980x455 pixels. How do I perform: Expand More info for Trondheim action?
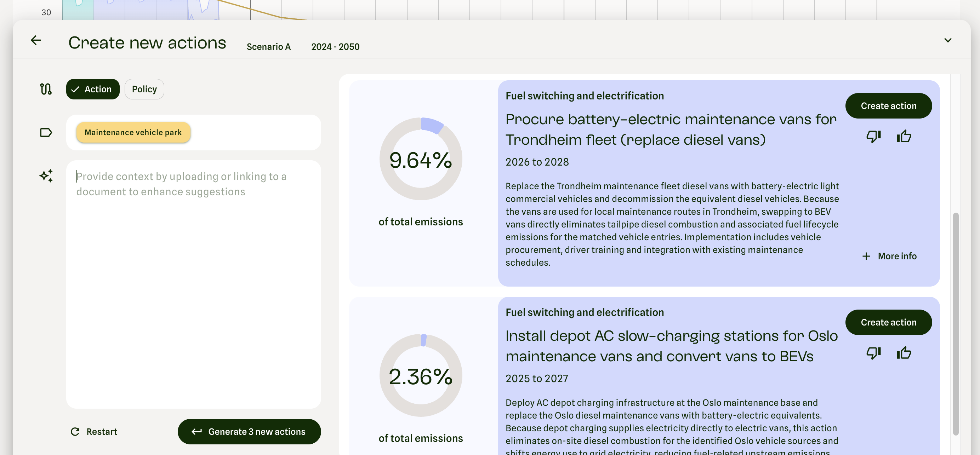coord(889,256)
